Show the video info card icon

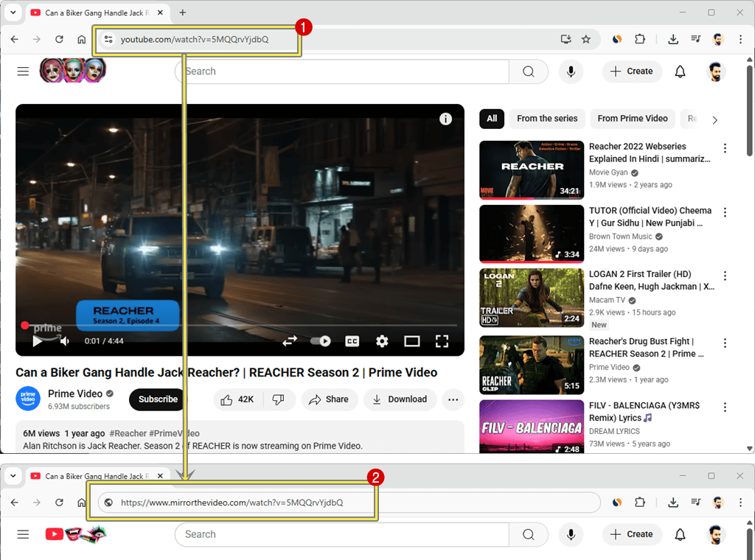(446, 119)
